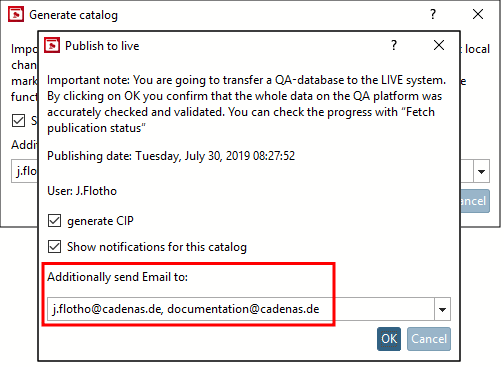Viewport: 504px width, 367px height.
Task: Close the Generate catalog window
Action: pos(478,14)
